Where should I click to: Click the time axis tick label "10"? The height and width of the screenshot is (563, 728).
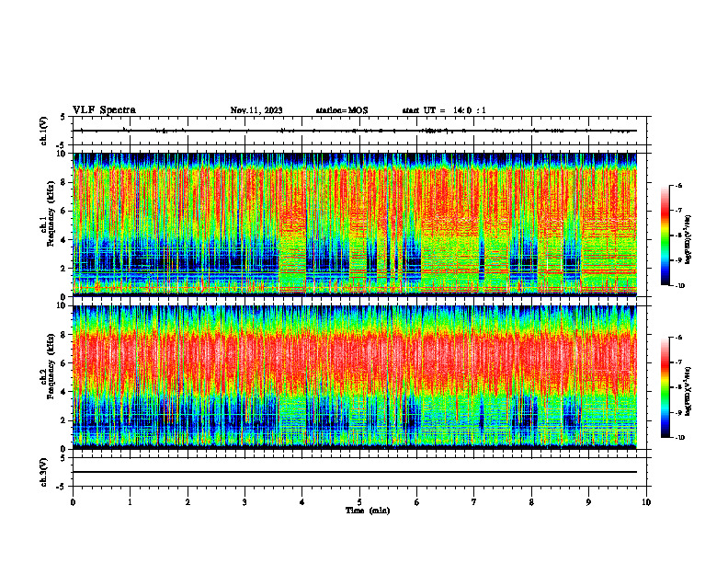pos(646,502)
